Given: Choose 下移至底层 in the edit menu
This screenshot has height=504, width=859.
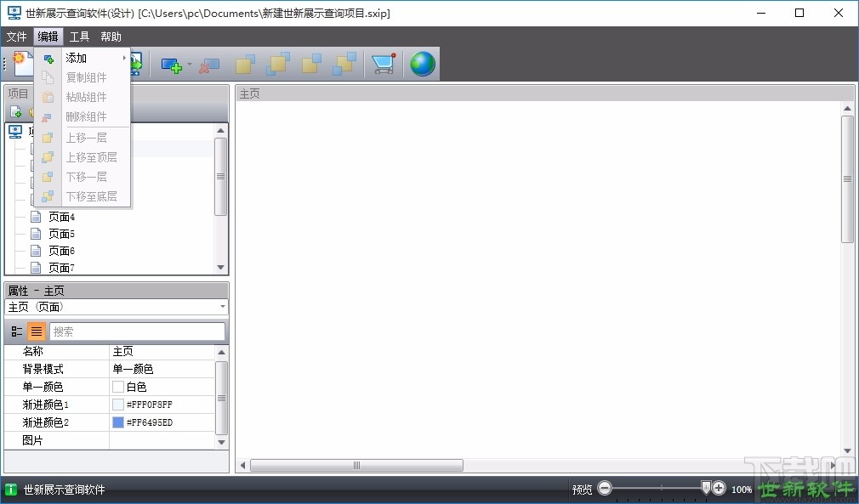Looking at the screenshot, I should pos(82,196).
